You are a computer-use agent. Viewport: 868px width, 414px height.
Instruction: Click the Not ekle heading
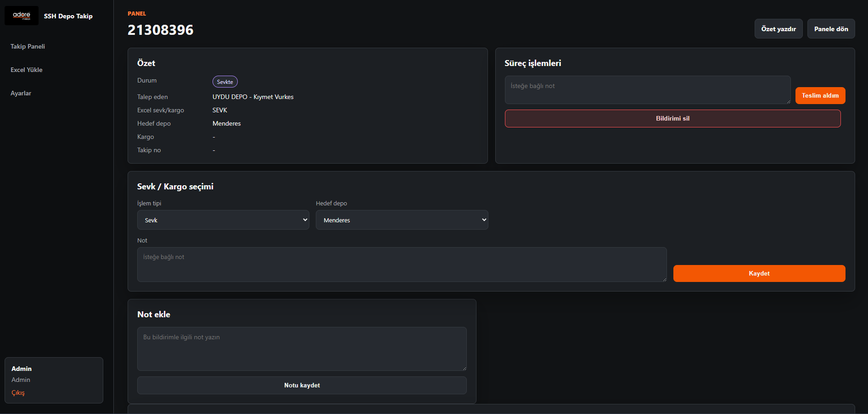click(x=154, y=315)
